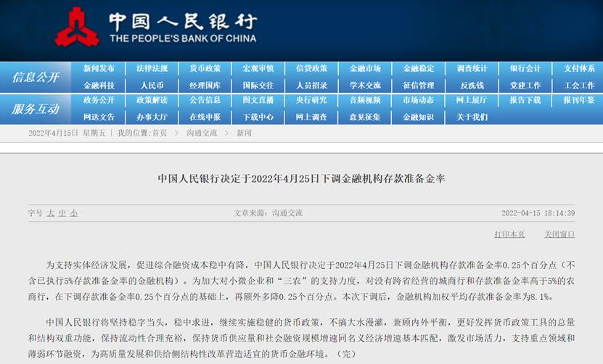Go to 公告信息 page
The height and width of the screenshot is (364, 603).
point(205,101)
